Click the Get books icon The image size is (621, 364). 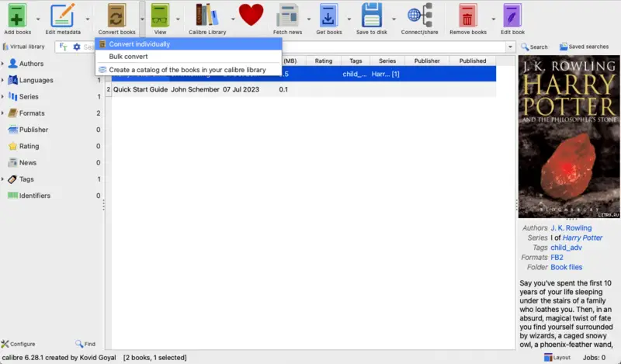[328, 16]
